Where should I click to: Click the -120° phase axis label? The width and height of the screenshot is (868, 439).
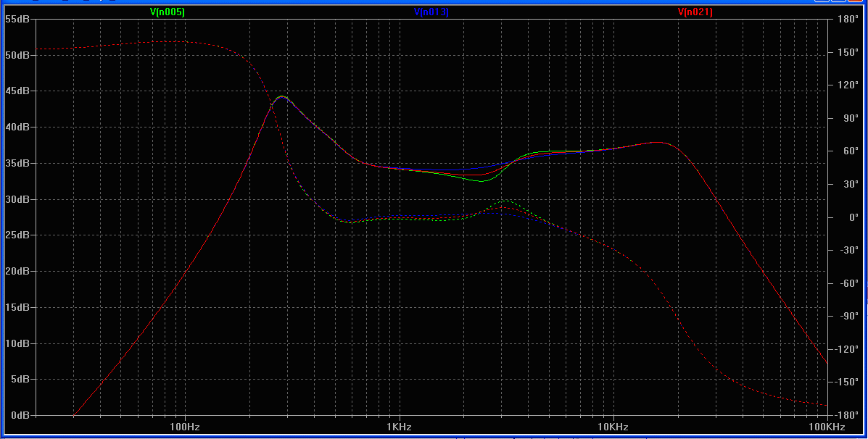click(x=846, y=349)
